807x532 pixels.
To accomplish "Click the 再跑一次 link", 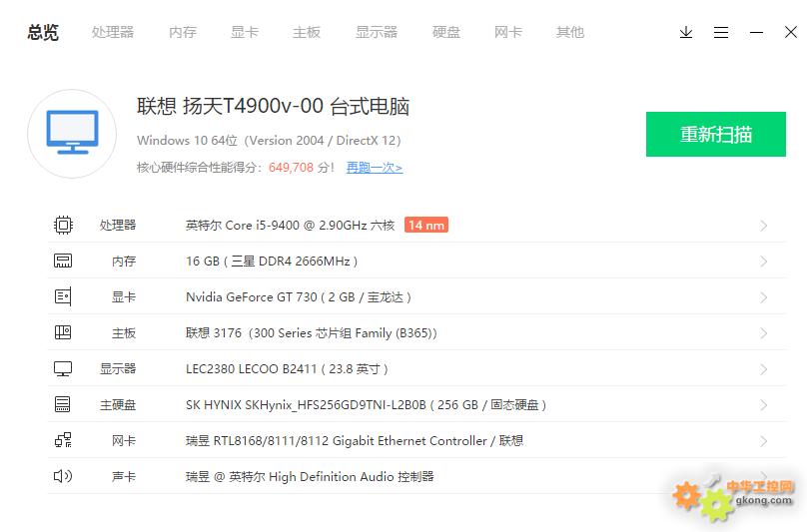I will (375, 168).
